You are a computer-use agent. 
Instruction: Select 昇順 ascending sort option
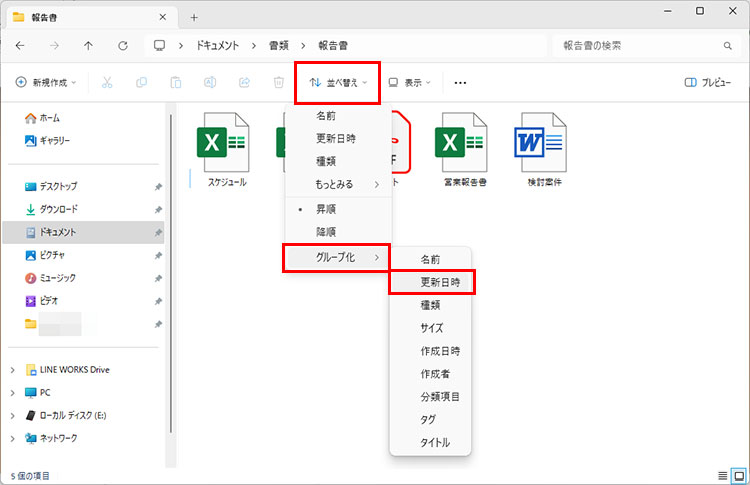pyautogui.click(x=326, y=209)
